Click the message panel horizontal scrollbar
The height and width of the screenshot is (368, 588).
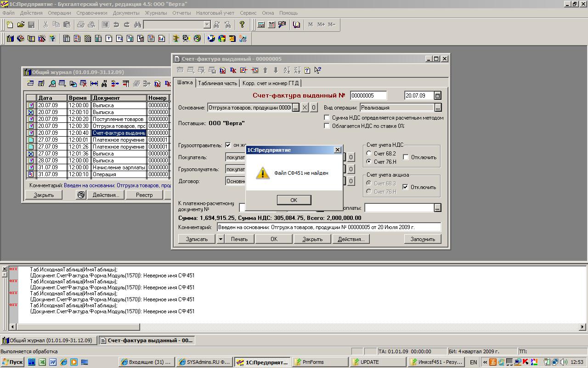pyautogui.click(x=297, y=327)
